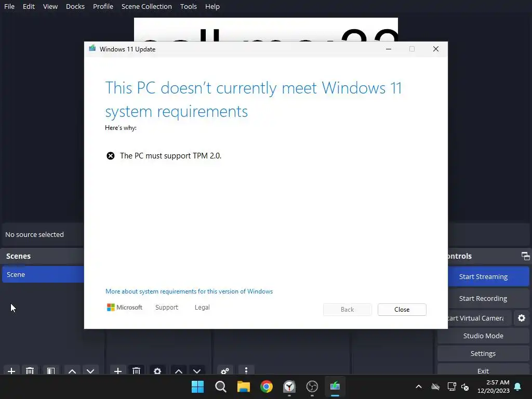
Task: Open notifications bell in taskbar
Action: point(518,387)
